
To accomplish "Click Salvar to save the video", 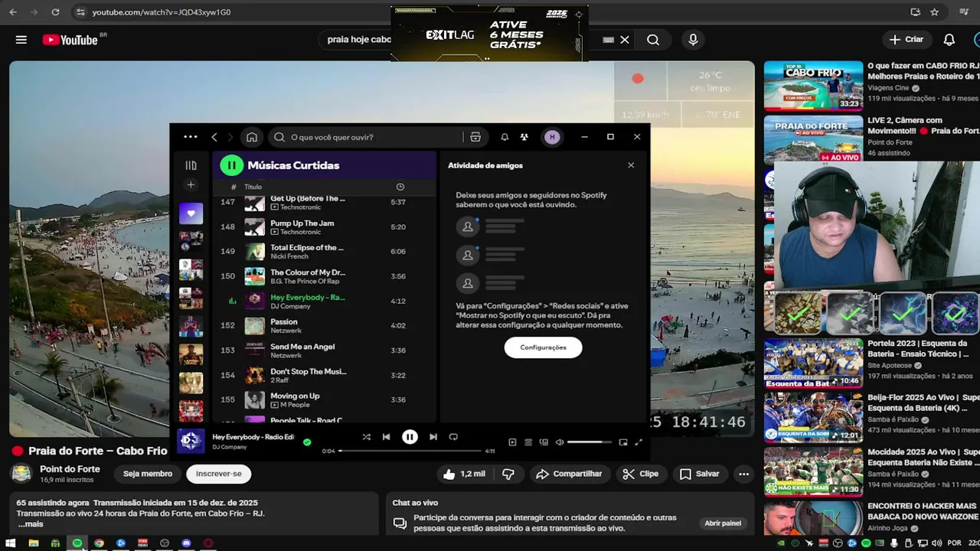I will [x=700, y=474].
